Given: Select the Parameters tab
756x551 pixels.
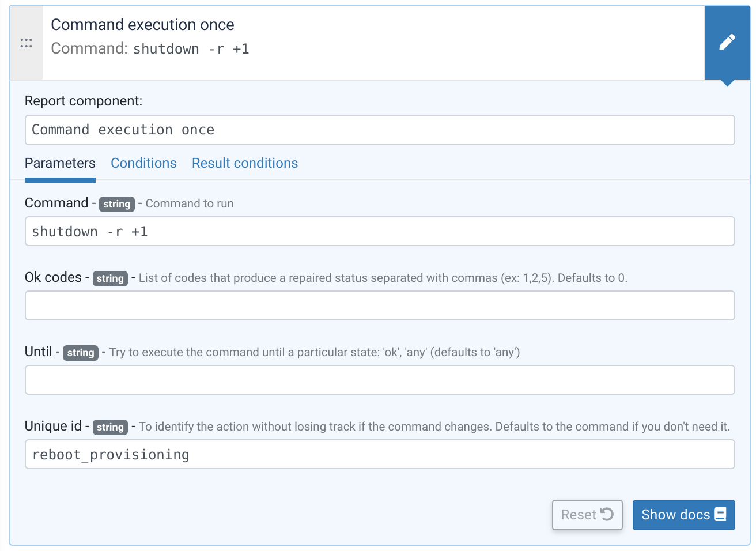Looking at the screenshot, I should (x=60, y=163).
